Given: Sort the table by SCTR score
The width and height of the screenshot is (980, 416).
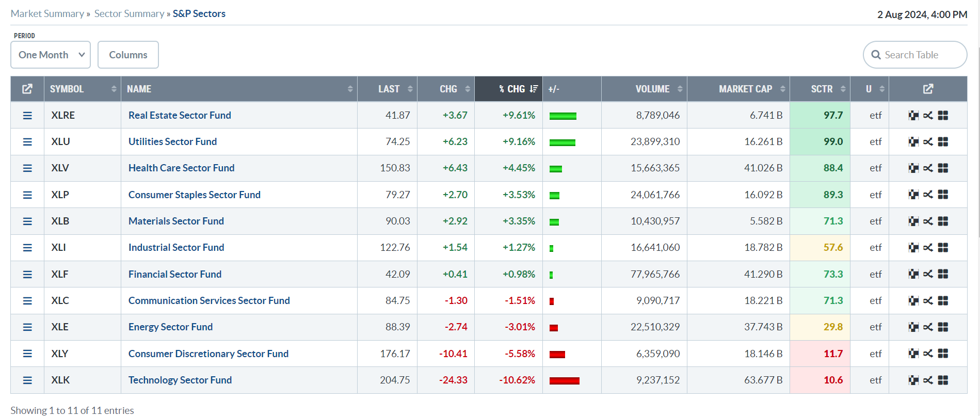Looking at the screenshot, I should pos(820,89).
